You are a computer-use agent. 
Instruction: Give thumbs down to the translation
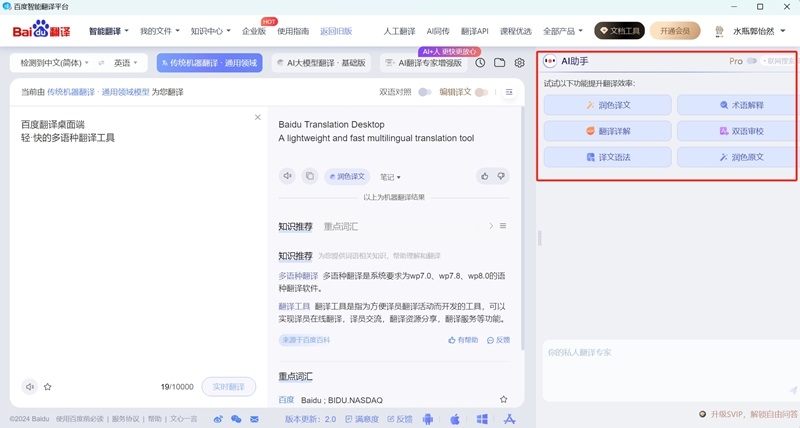tap(501, 177)
